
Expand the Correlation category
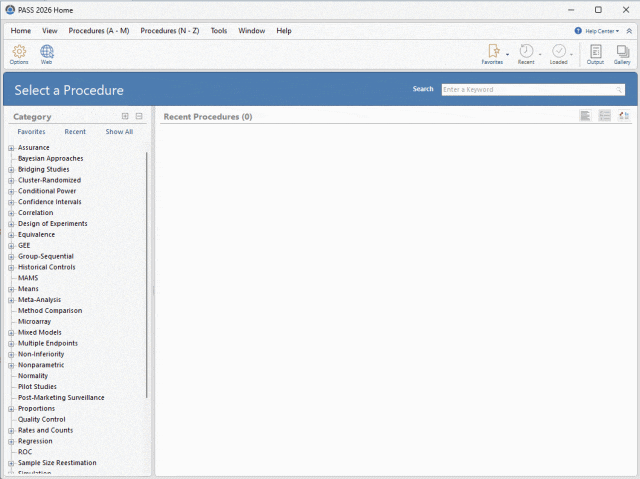pyautogui.click(x=11, y=213)
